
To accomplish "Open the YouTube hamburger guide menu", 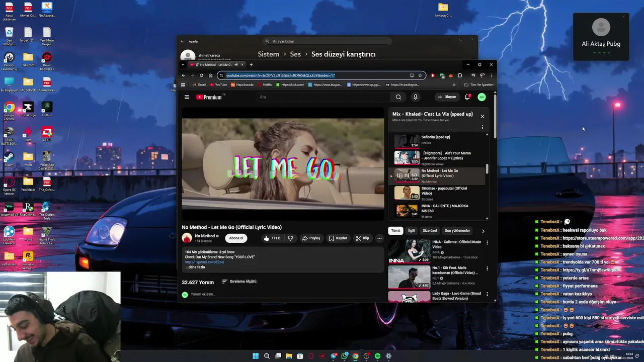I will [x=187, y=97].
